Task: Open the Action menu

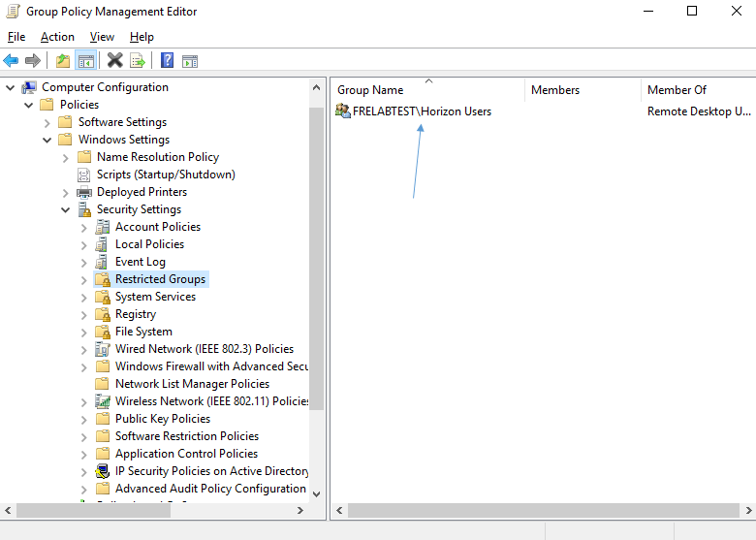Action: 57,37
